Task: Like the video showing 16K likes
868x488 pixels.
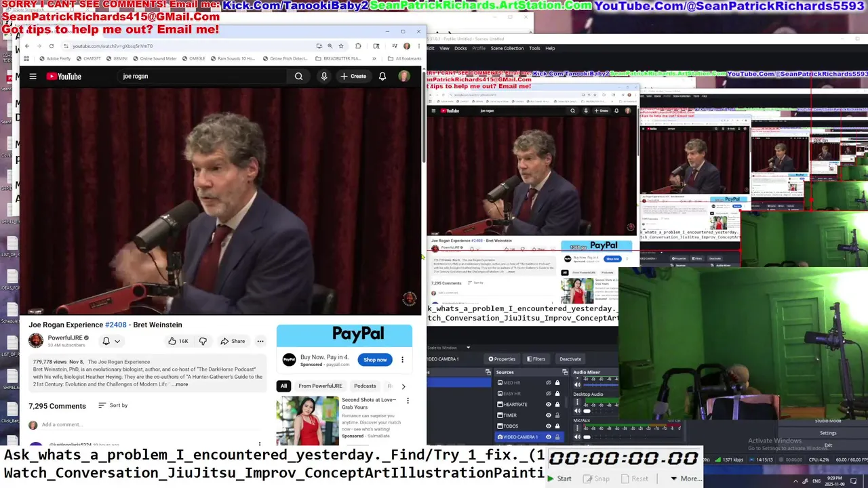Action: point(178,341)
